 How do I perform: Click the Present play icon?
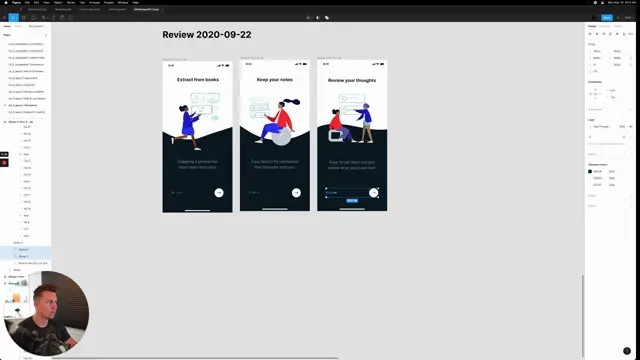pyautogui.click(x=618, y=18)
